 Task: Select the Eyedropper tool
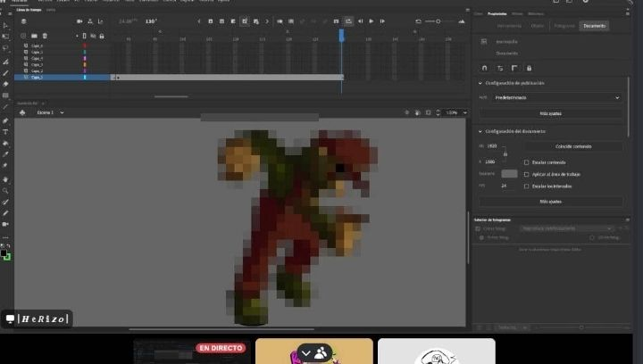click(5, 154)
